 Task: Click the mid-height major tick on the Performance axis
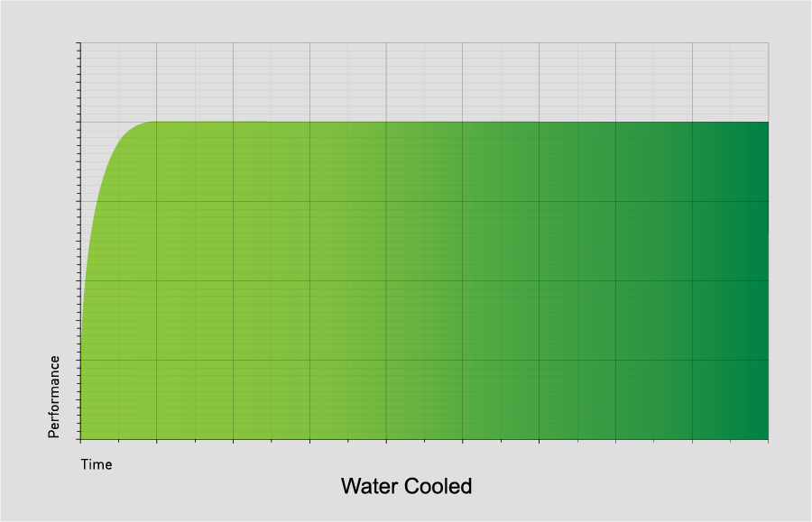click(x=79, y=281)
